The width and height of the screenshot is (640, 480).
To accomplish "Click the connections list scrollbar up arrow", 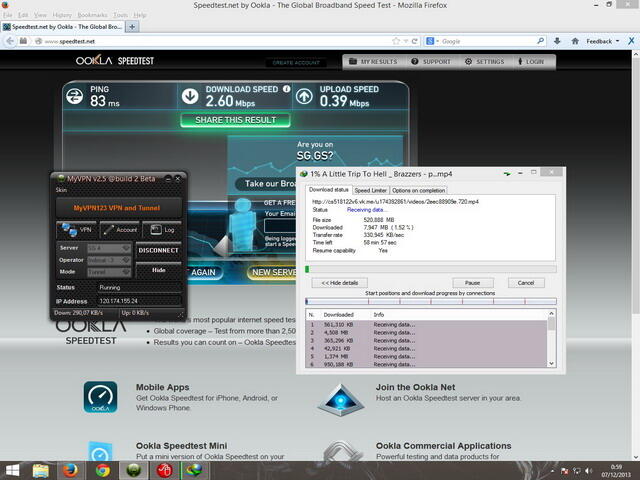I will (x=551, y=313).
